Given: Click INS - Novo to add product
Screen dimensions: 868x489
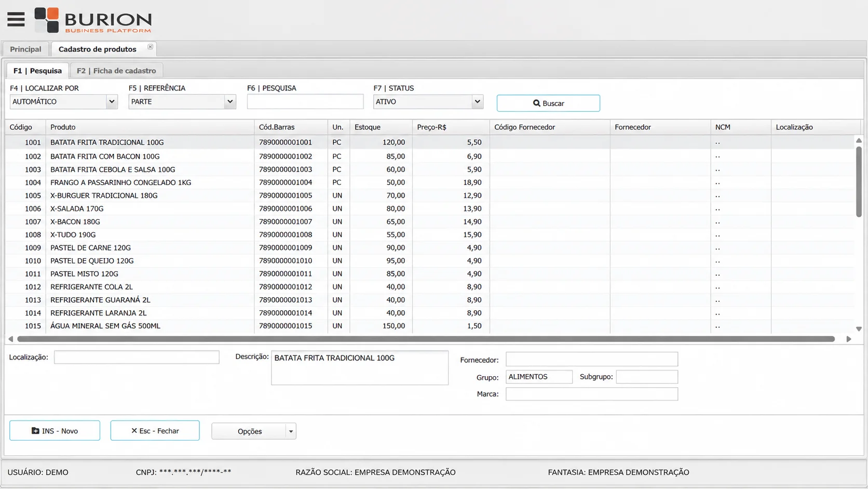Looking at the screenshot, I should [x=55, y=431].
